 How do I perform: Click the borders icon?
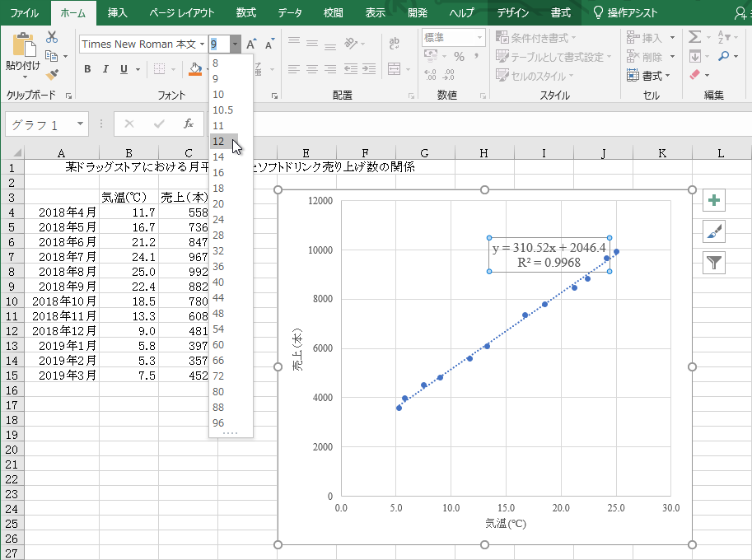coord(159,69)
